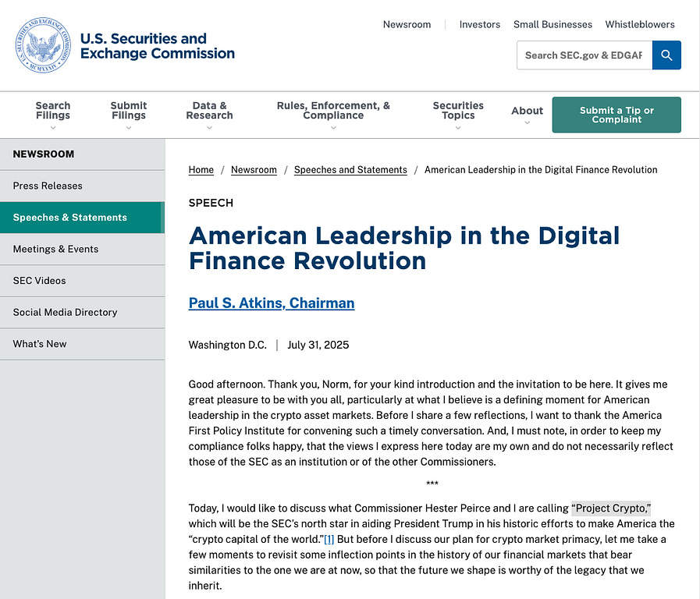Select Press Releases in sidebar
This screenshot has width=700, height=599.
48,186
